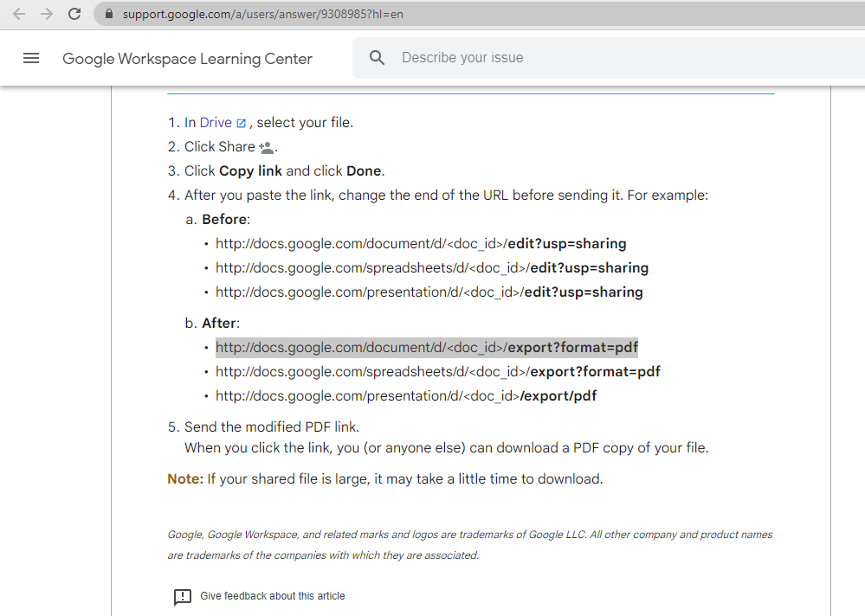Click 'Click Share' text in step 2
Screen dimensions: 865x616
tap(220, 146)
